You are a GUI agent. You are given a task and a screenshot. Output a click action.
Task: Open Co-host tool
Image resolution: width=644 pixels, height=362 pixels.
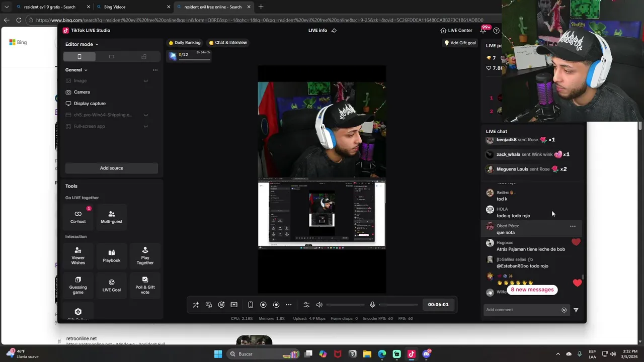pos(78,217)
